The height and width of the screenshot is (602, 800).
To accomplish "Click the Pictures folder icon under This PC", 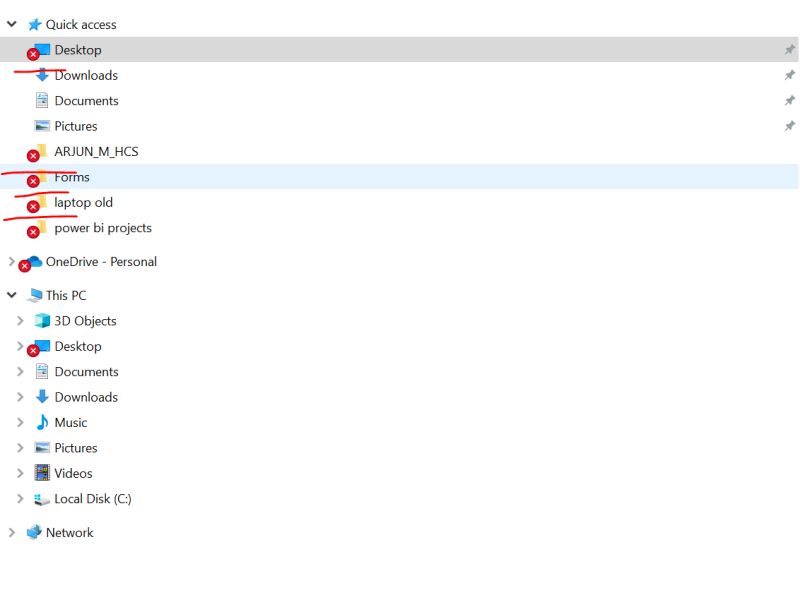I will point(42,448).
